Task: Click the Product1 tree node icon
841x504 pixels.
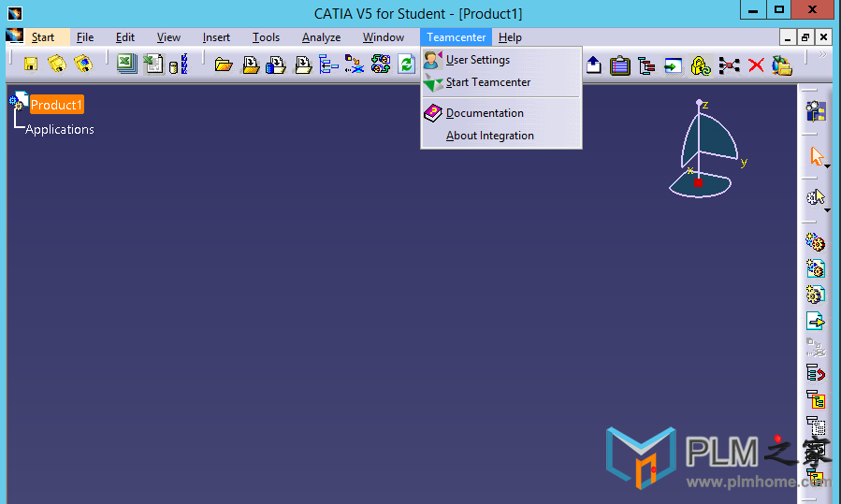Action: coord(18,101)
